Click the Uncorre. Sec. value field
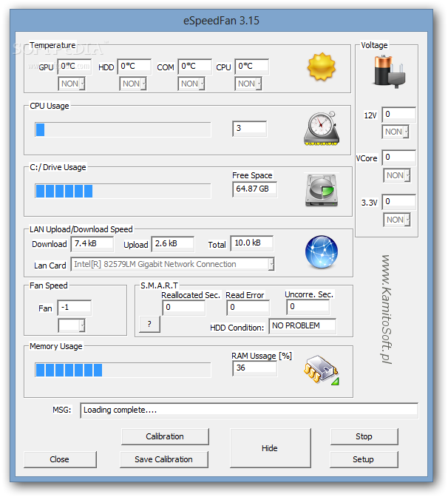The width and height of the screenshot is (448, 497). coord(308,307)
